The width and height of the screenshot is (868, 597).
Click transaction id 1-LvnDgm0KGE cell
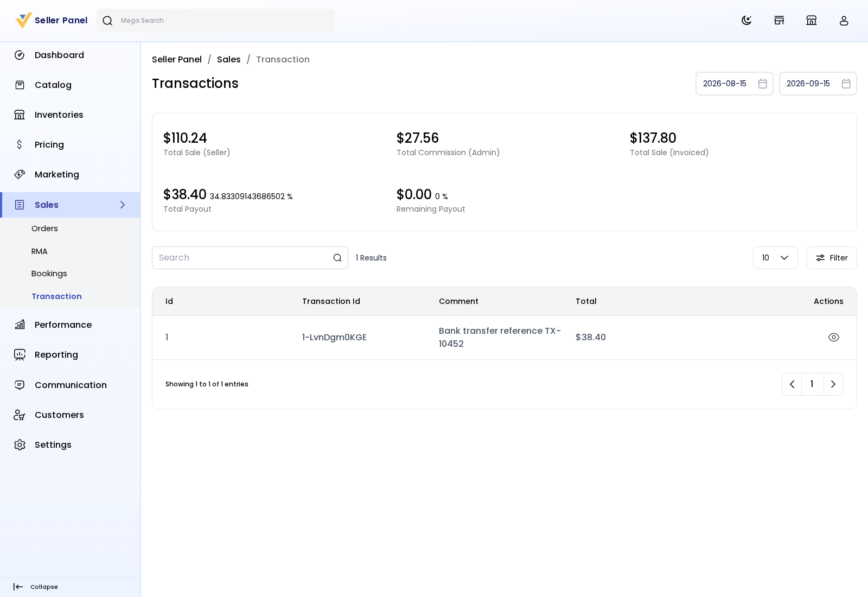334,338
